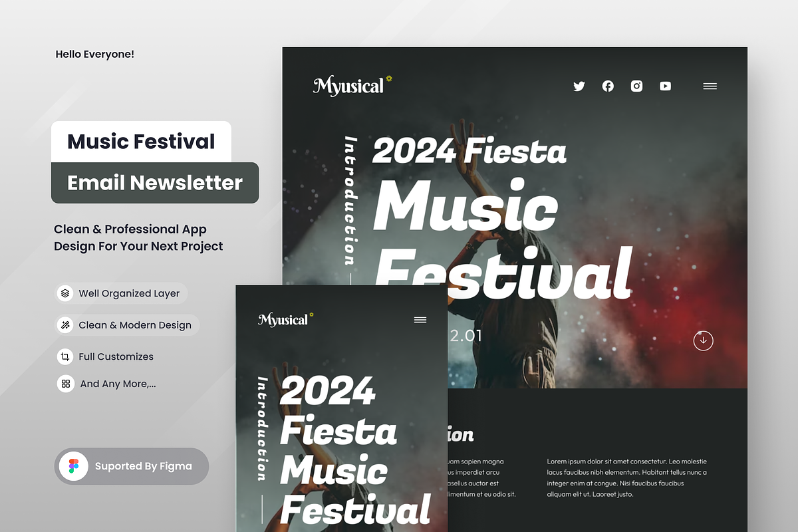
Task: Click the circled down-arrow icon
Action: [703, 340]
